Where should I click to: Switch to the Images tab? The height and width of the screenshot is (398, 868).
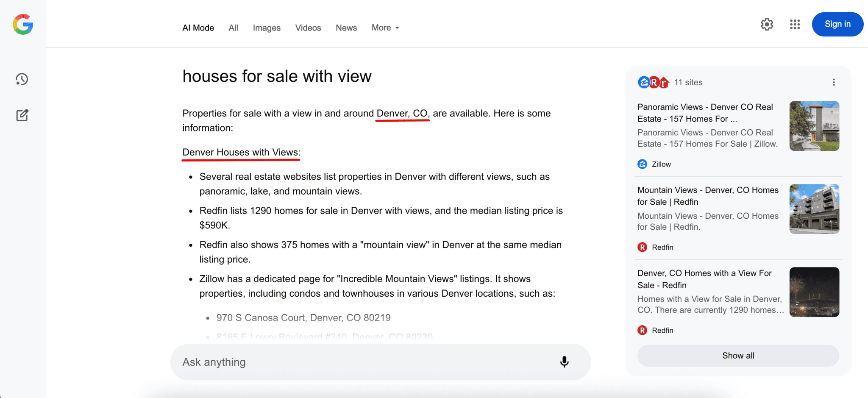click(x=267, y=28)
